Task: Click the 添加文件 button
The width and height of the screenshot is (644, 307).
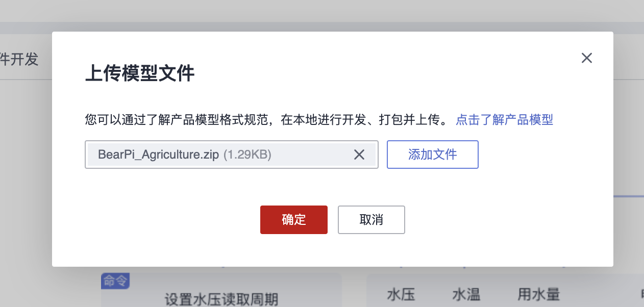Action: pos(432,155)
